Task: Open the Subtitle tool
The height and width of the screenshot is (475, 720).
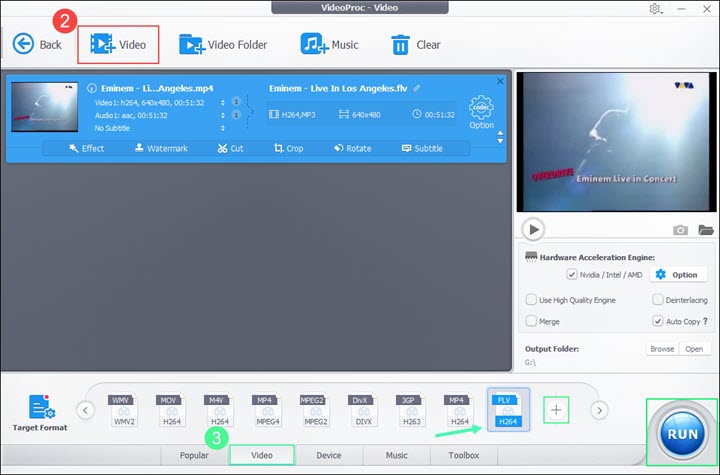Action: pyautogui.click(x=422, y=148)
